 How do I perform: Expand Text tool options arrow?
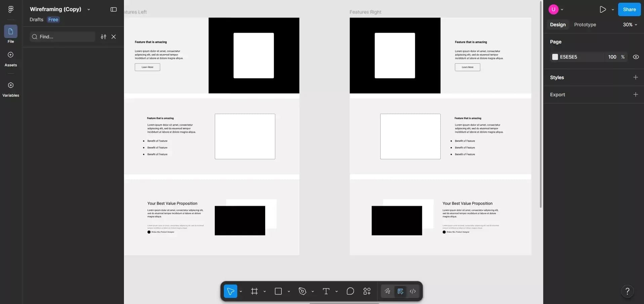pos(336,292)
